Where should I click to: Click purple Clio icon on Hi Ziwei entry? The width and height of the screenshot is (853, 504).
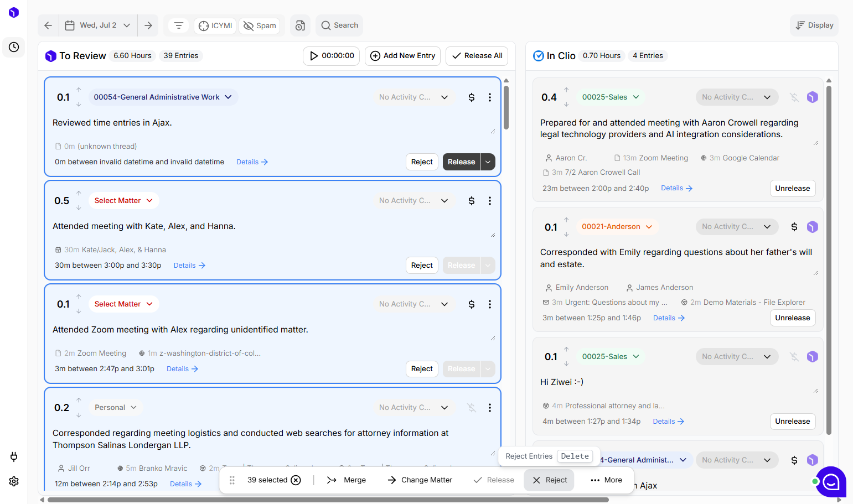812,357
